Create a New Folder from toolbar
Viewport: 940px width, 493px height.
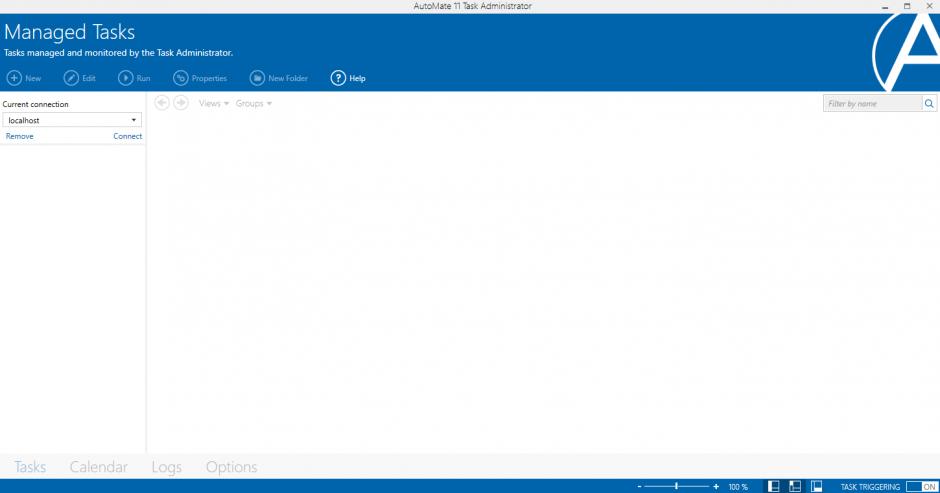(x=279, y=78)
